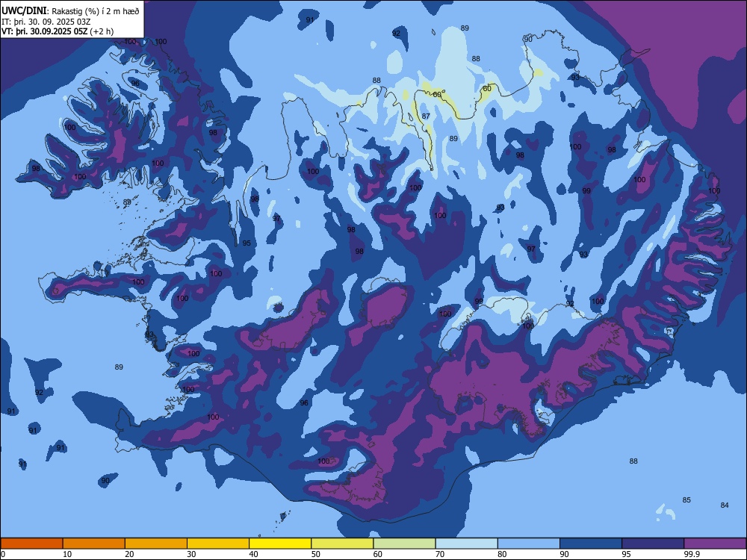Screen dimensions: 747x560
Task: Pick the purple legend swatch above 99.9
Action: click(715, 544)
